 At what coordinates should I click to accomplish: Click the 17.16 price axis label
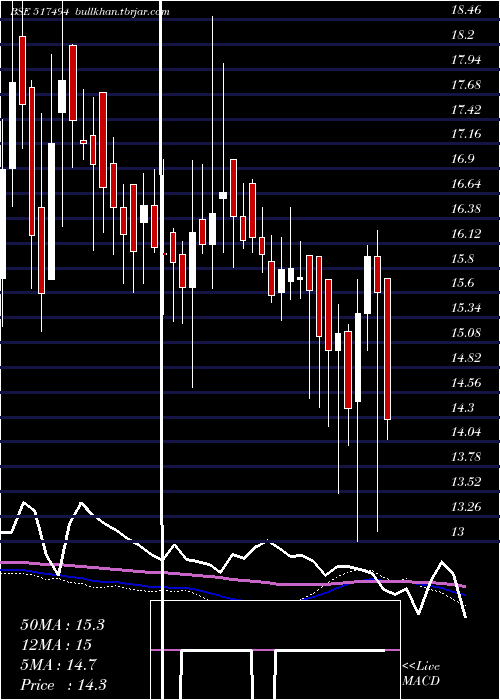(x=467, y=134)
